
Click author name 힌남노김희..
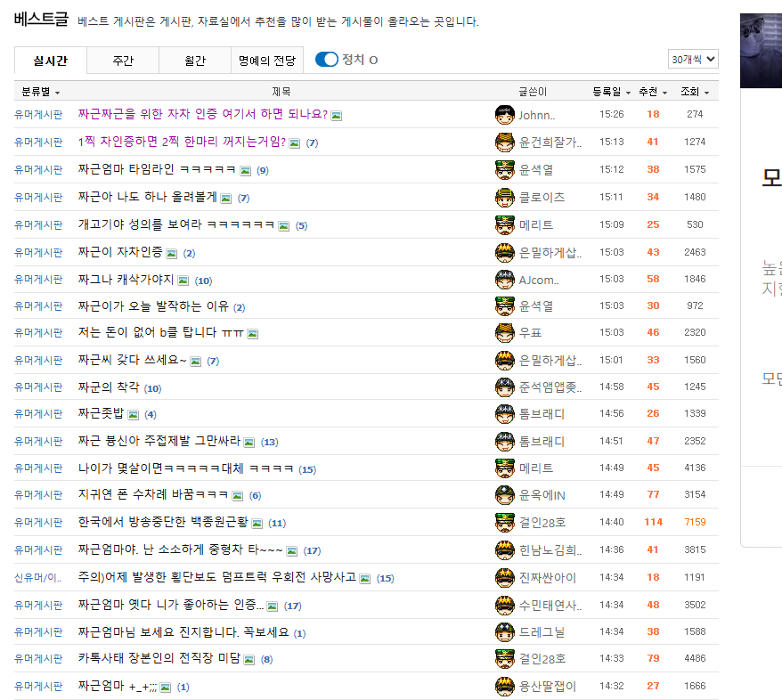(x=550, y=549)
